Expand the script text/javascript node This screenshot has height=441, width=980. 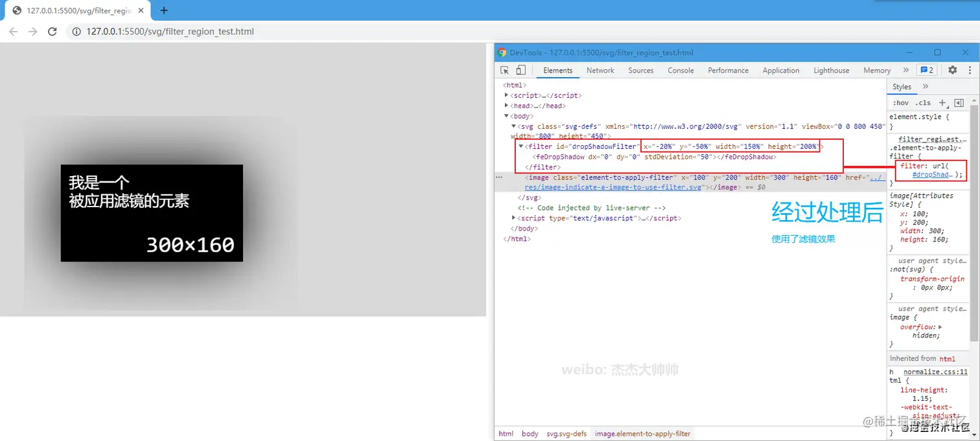(x=514, y=218)
